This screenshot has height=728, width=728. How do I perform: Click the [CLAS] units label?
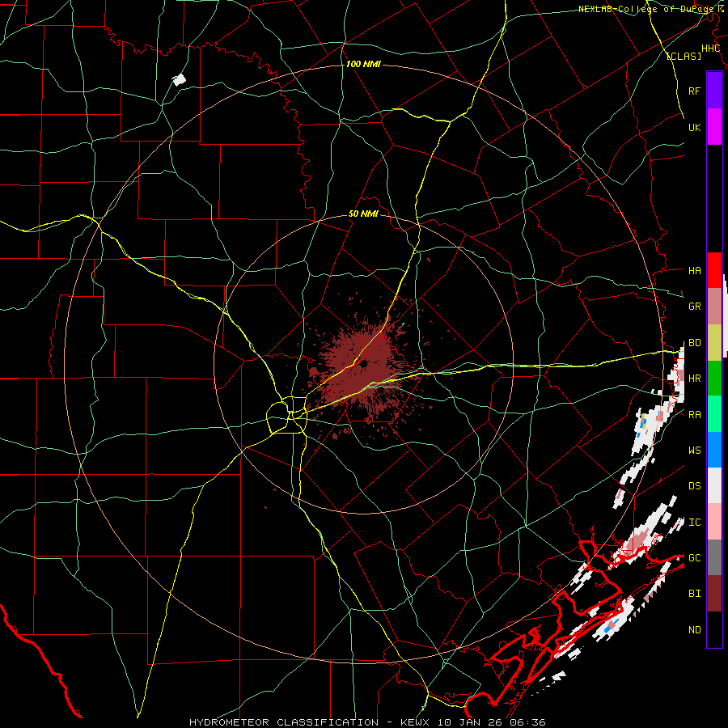[x=684, y=56]
